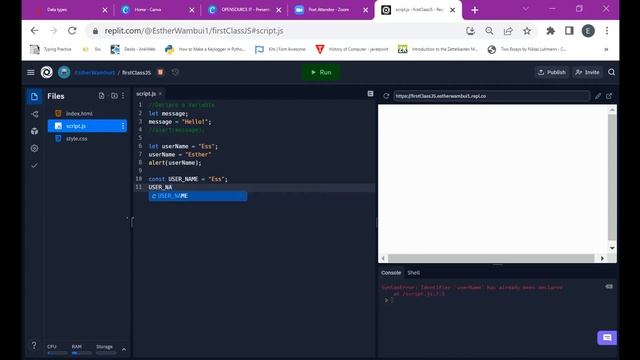Viewport: 640px width, 360px height.
Task: Open the Version control sidebar icon
Action: coord(34,114)
